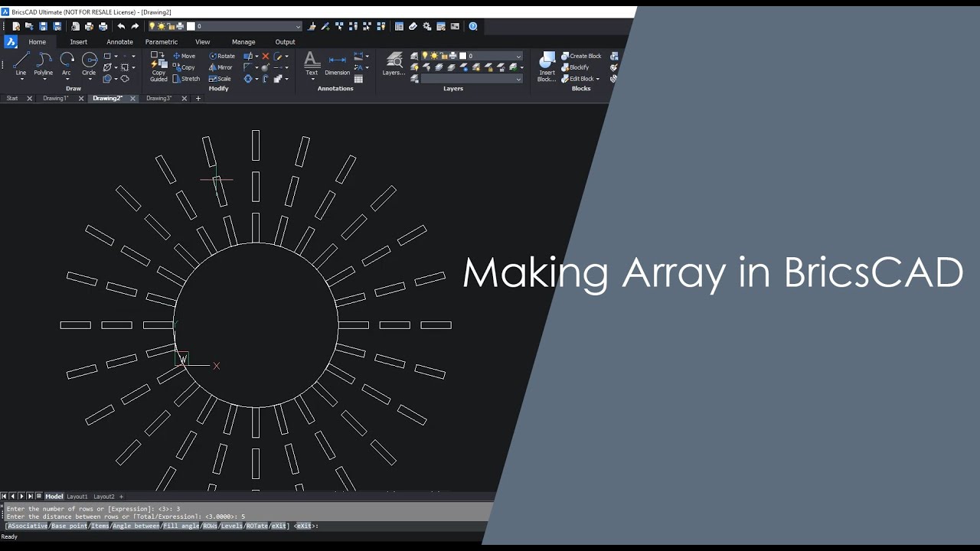The image size is (980, 551).
Task: Expand the Edit Block dropdown arrow
Action: coord(597,79)
